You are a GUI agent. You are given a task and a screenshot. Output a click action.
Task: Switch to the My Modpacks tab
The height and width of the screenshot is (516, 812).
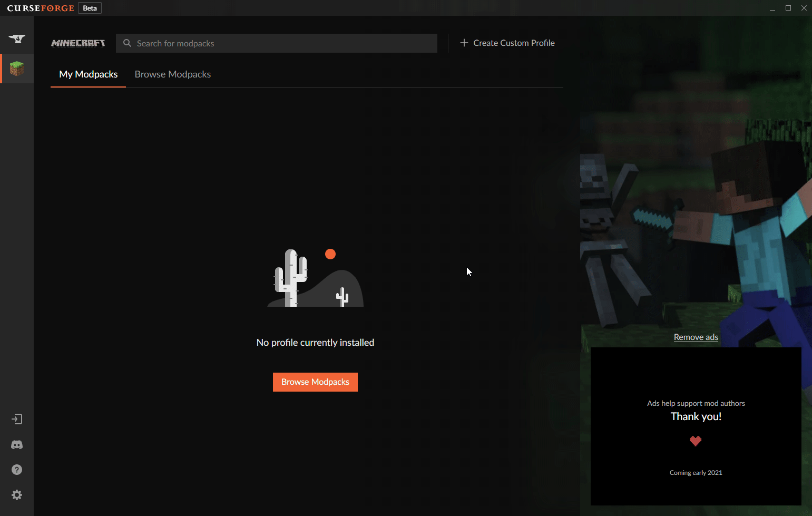coord(89,74)
